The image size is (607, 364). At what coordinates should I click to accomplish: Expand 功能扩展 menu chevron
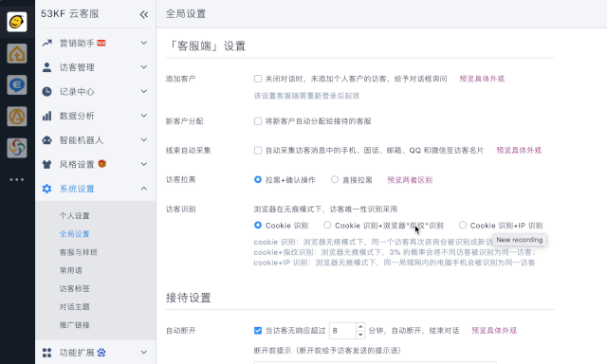pos(143,353)
